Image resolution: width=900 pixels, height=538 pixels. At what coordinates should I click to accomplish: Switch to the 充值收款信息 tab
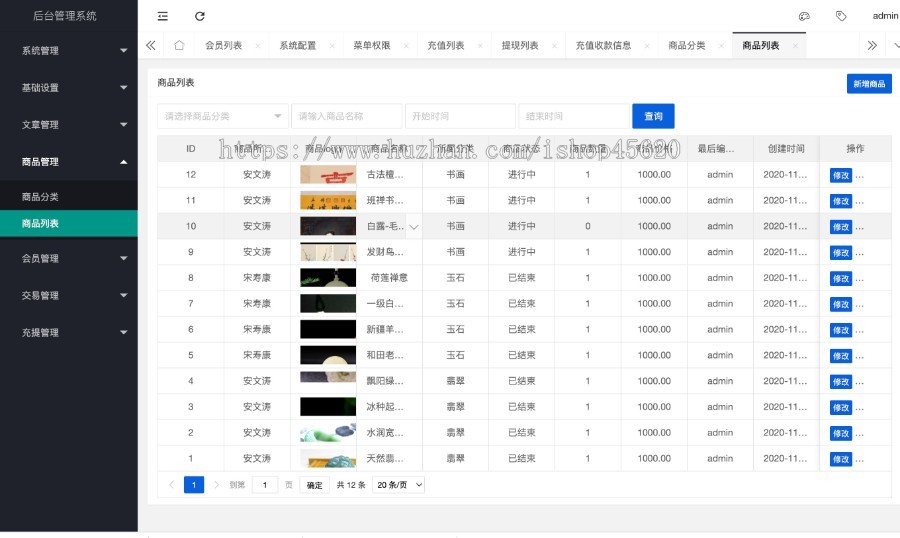point(603,45)
